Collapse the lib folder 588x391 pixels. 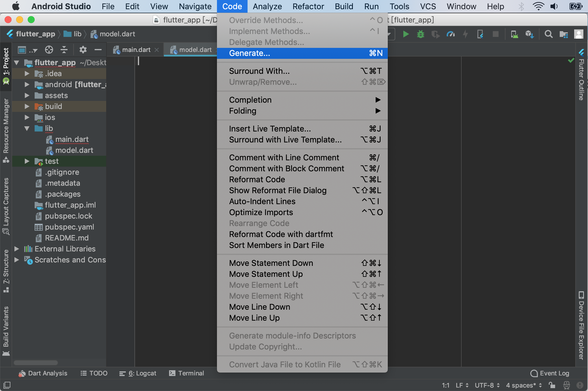point(27,128)
